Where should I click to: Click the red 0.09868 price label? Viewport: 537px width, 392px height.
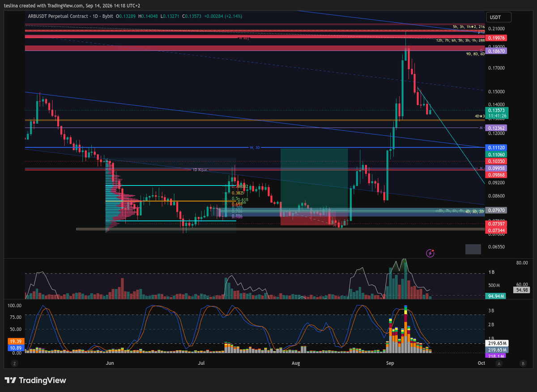coord(497,175)
